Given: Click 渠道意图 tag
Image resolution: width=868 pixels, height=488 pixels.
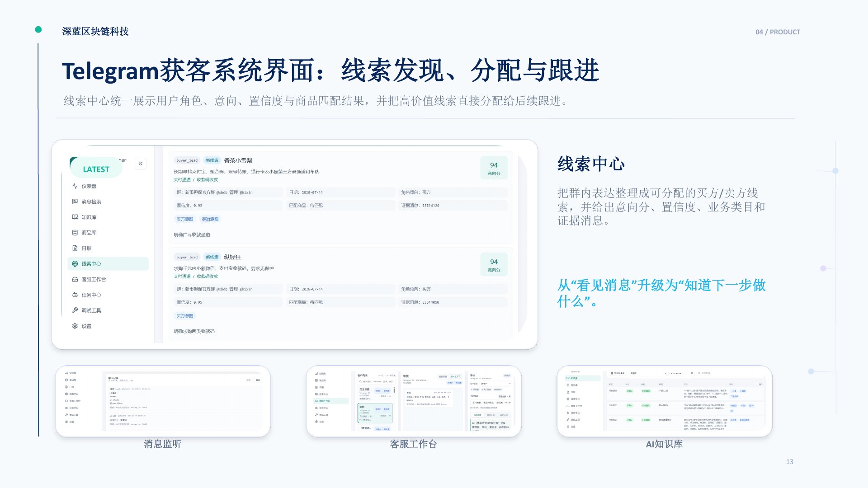Looking at the screenshot, I should point(210,219).
